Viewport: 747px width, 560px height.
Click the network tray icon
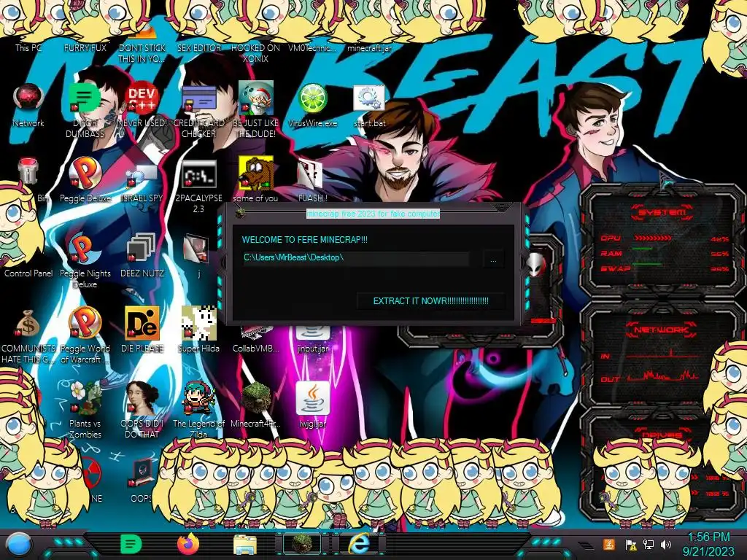coord(648,544)
